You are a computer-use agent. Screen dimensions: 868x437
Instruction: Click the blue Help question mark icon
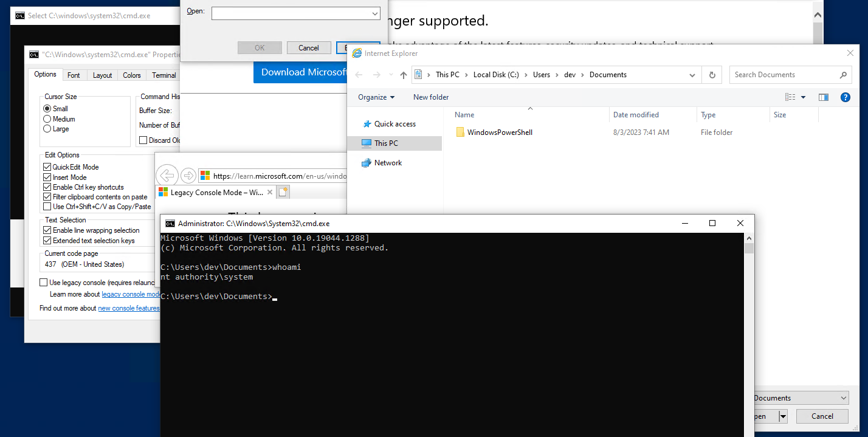coord(845,97)
